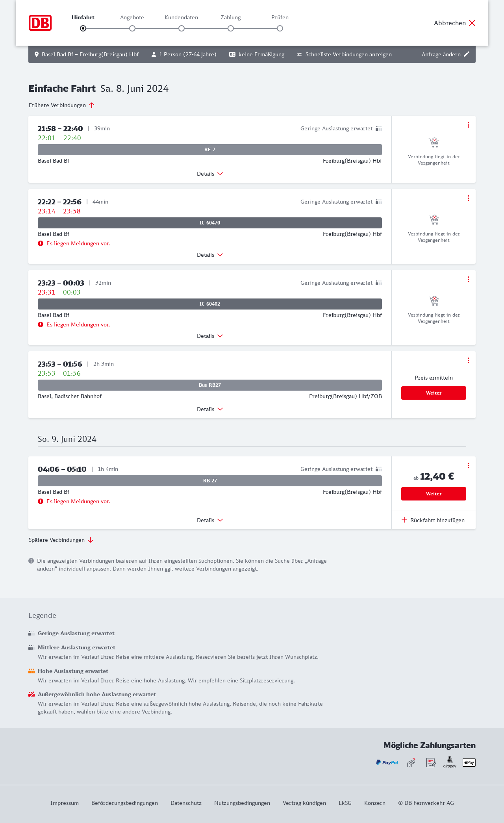Click Weiter under Preis ermitteln
Image resolution: width=504 pixels, height=823 pixels.
coord(434,393)
